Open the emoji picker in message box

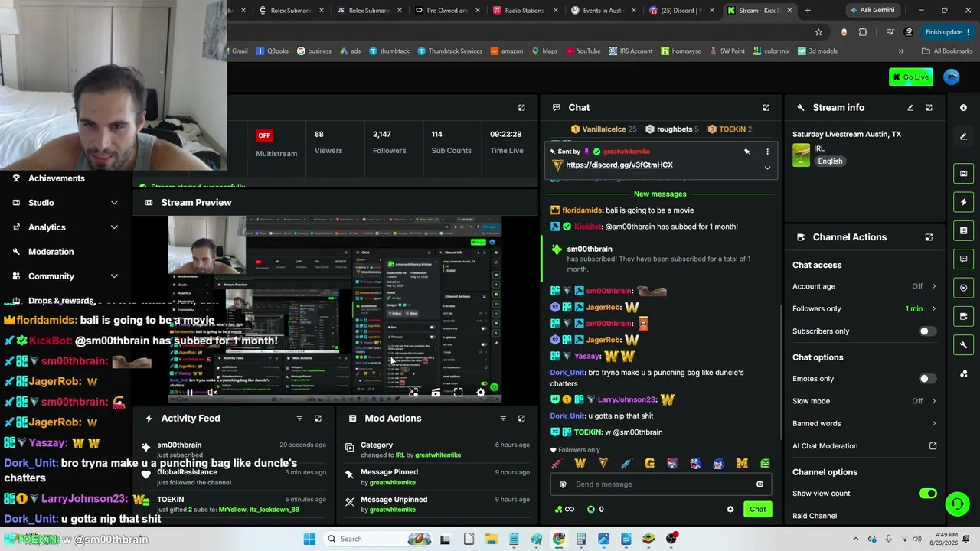(759, 484)
